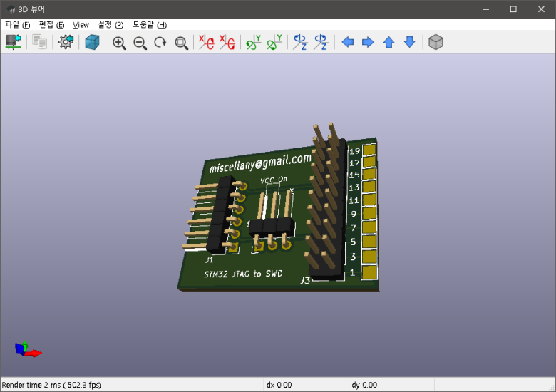Rotate Z clockwise icon
Screen dimensions: 556x392
coord(300,42)
